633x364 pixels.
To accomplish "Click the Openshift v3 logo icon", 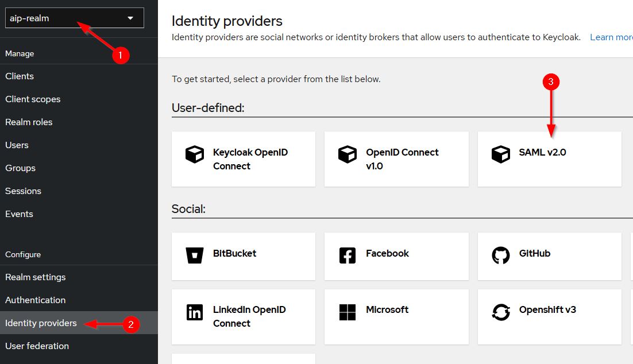I will click(x=500, y=312).
